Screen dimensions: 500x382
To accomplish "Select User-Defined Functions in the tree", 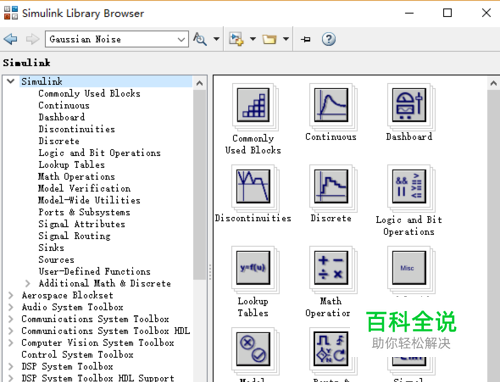I will [94, 272].
